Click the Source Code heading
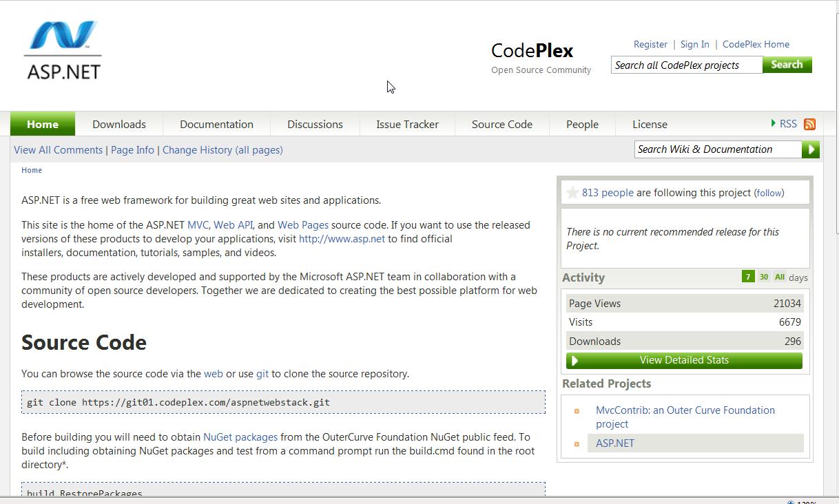 pos(84,342)
